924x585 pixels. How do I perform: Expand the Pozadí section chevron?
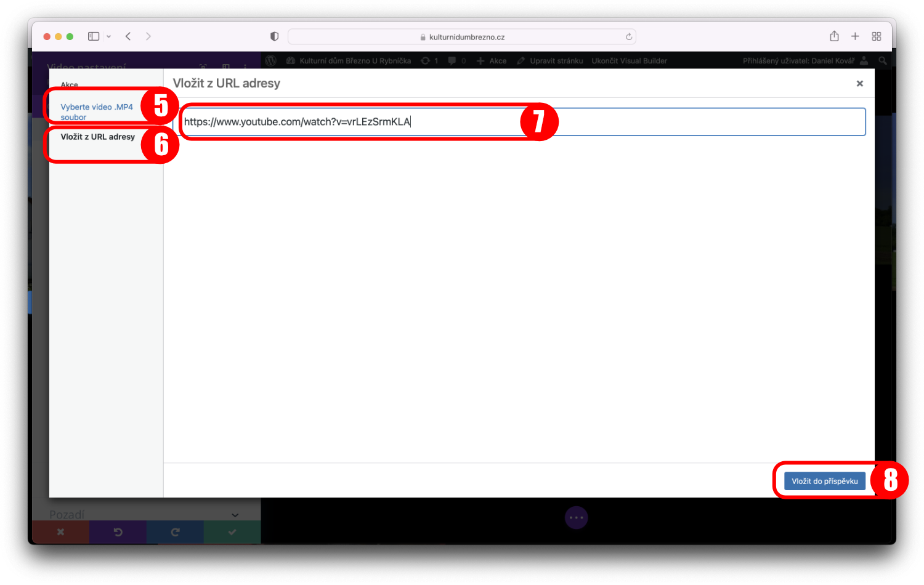click(235, 515)
